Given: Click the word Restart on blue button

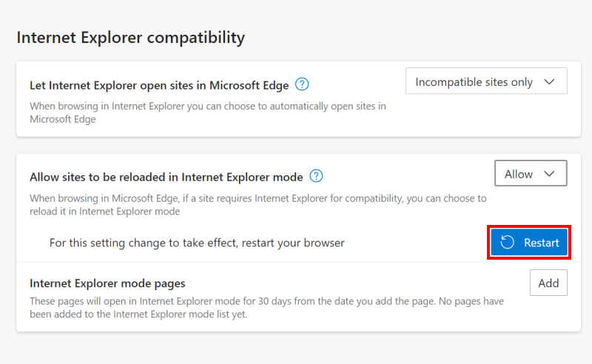Looking at the screenshot, I should tap(542, 243).
